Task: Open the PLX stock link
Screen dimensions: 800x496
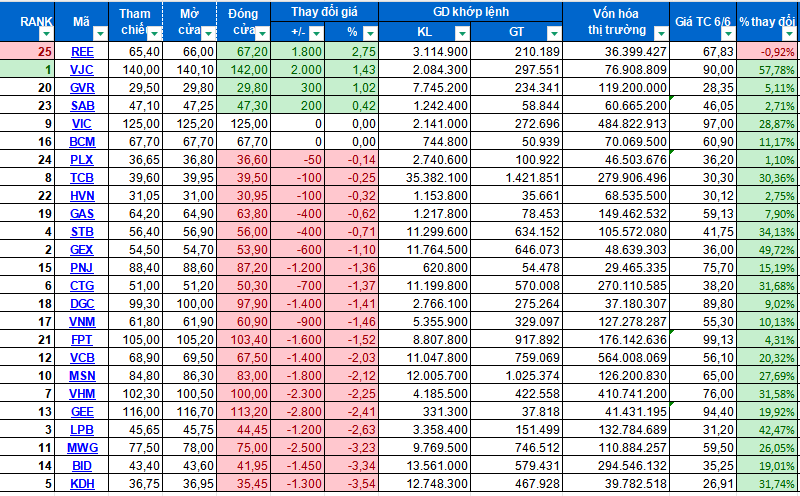Action: (82, 160)
